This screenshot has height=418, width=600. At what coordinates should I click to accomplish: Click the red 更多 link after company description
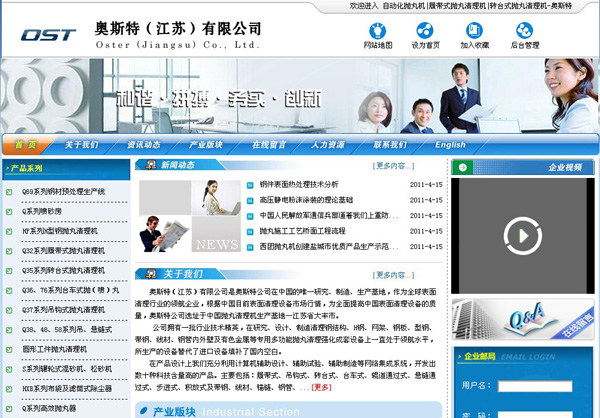[321, 386]
